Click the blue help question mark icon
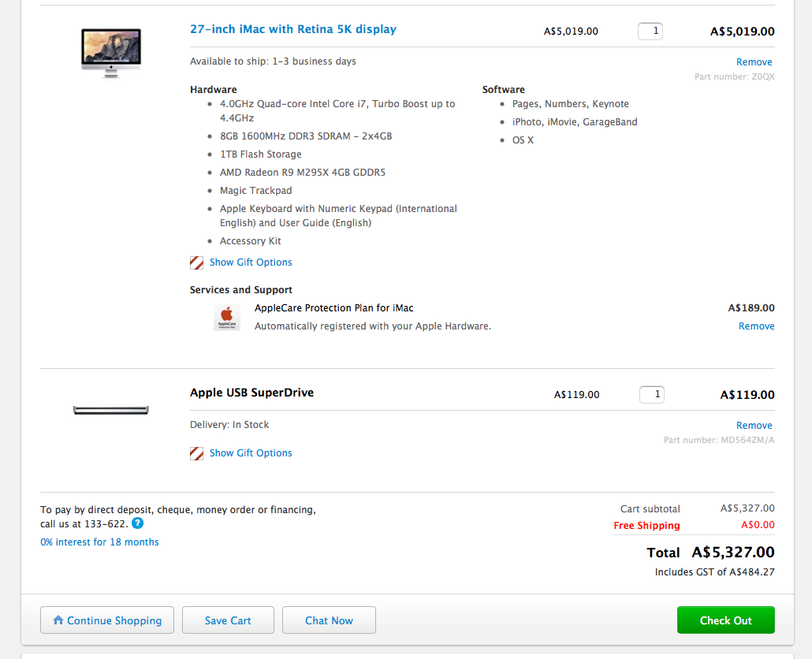This screenshot has height=659, width=812. pyautogui.click(x=138, y=523)
